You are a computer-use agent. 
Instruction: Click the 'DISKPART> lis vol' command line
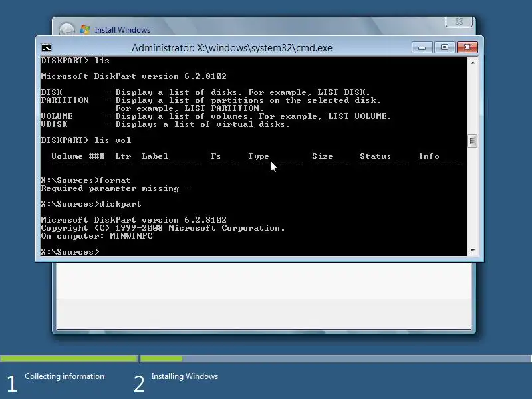click(86, 140)
